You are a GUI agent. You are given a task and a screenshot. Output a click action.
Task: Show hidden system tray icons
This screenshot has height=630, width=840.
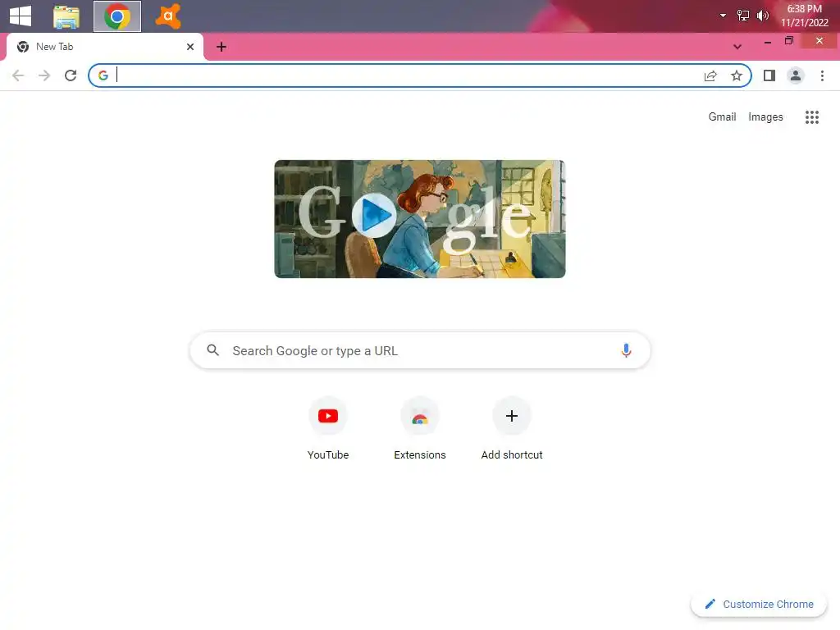[x=724, y=16]
